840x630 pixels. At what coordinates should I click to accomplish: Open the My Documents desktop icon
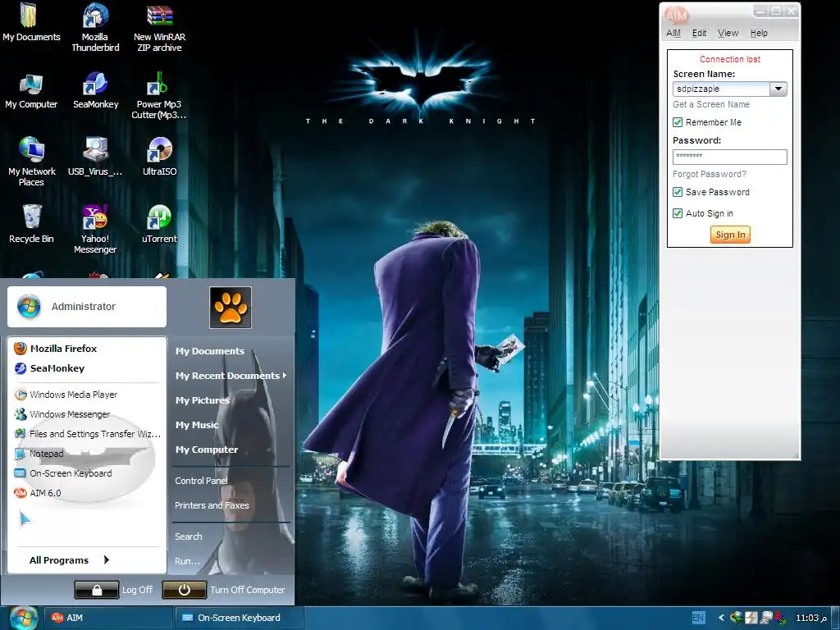31,22
